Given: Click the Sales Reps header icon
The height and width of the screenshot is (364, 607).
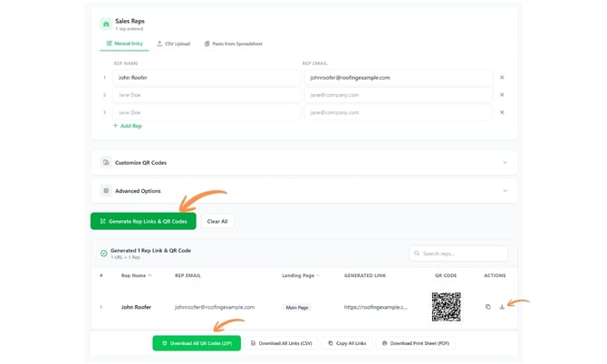Looking at the screenshot, I should coord(107,23).
